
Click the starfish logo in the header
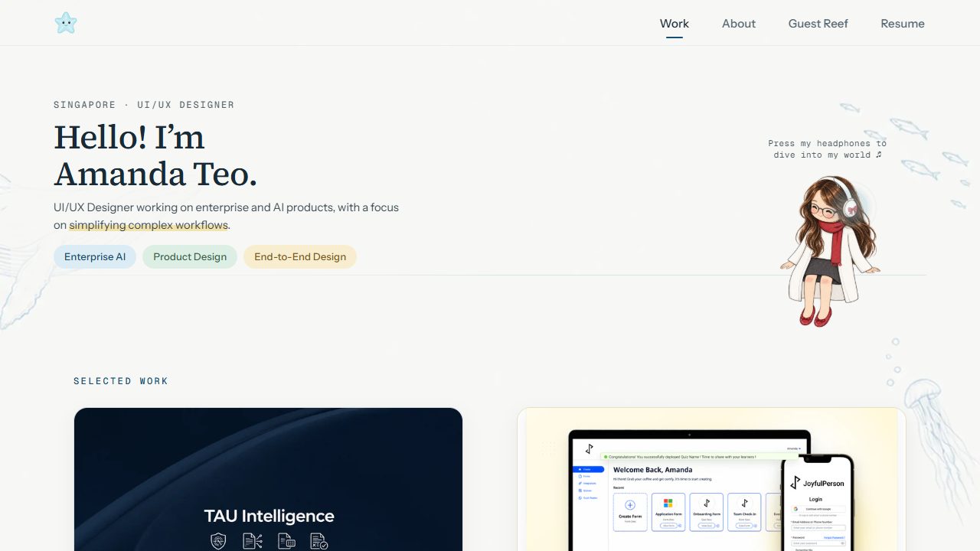tap(66, 23)
